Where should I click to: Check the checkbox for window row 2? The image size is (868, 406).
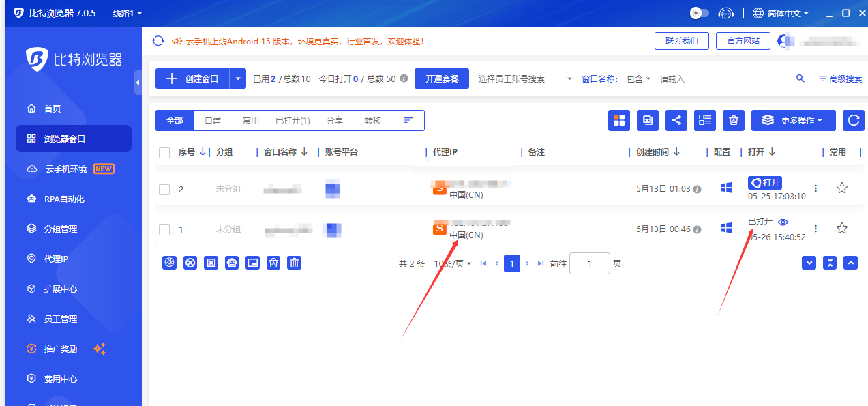point(164,190)
